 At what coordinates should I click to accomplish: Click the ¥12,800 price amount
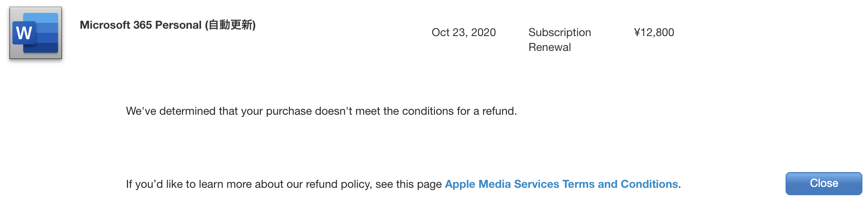[654, 32]
